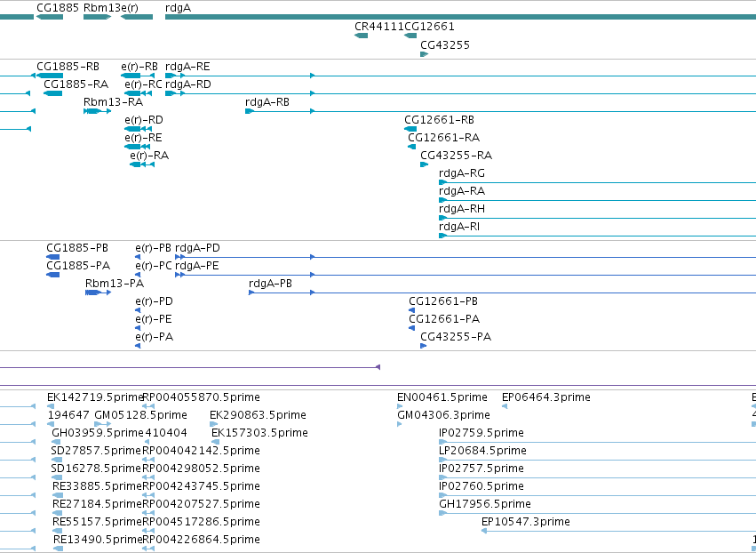This screenshot has height=553, width=756.
Task: Click EST label IP02757.5prime
Action: coord(481,469)
